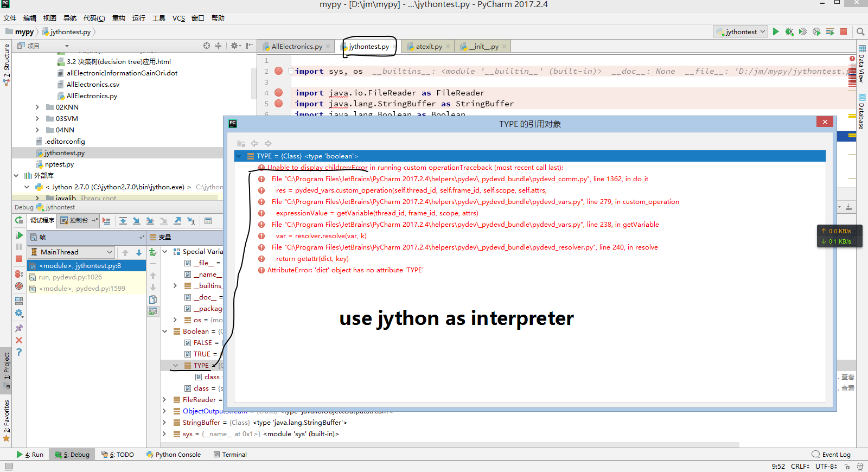Viewport: 868px width, 472px height.
Task: Open the jythontest run configuration dropdown
Action: [x=741, y=32]
